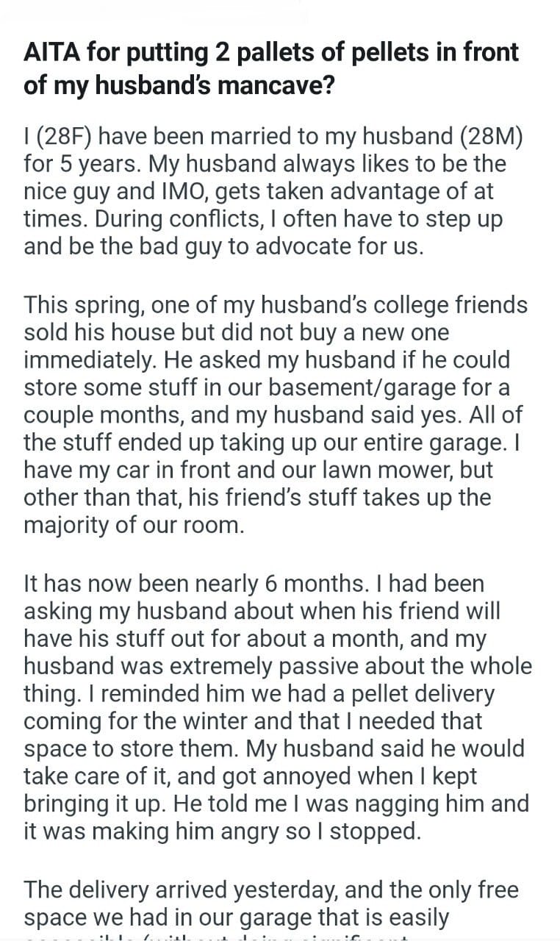Click the line starting "This spring, one"

[275, 305]
